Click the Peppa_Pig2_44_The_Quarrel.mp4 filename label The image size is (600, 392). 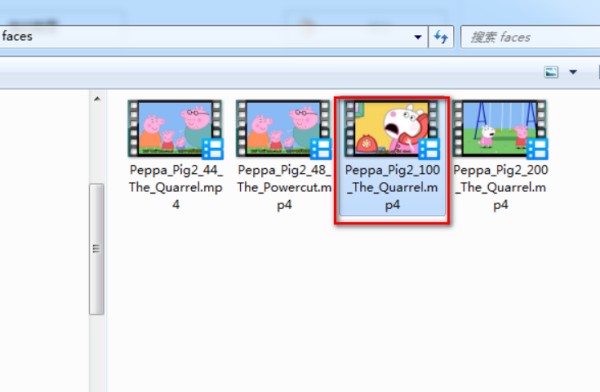point(176,187)
